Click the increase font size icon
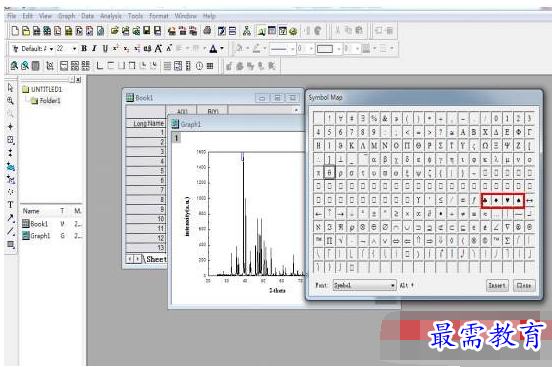Image resolution: width=552 pixels, height=367 pixels. click(x=158, y=49)
